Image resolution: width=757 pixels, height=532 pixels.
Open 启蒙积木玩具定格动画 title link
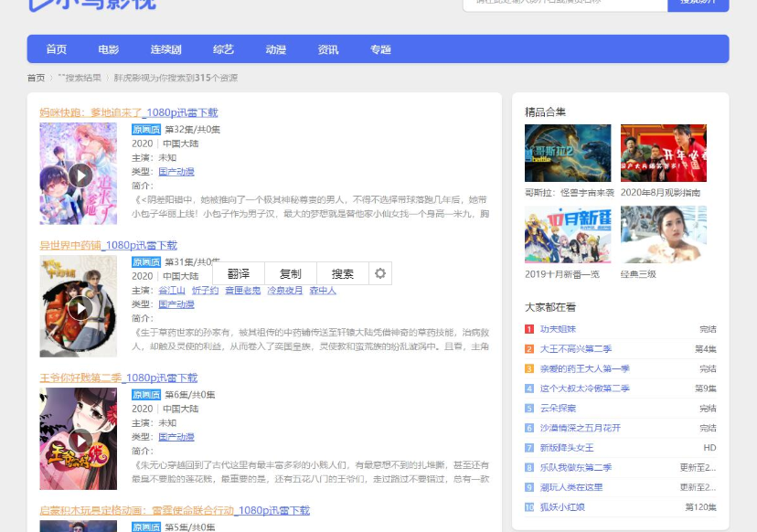click(x=175, y=510)
